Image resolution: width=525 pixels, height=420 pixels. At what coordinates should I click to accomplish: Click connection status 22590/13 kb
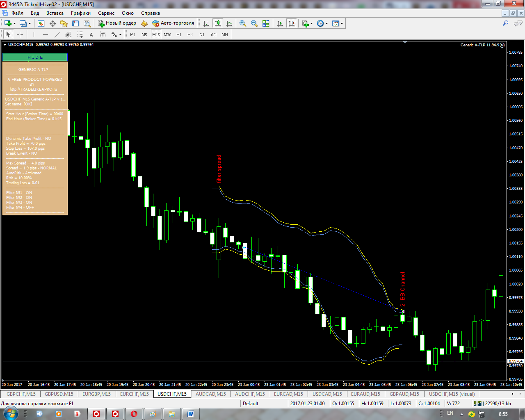(x=493, y=404)
